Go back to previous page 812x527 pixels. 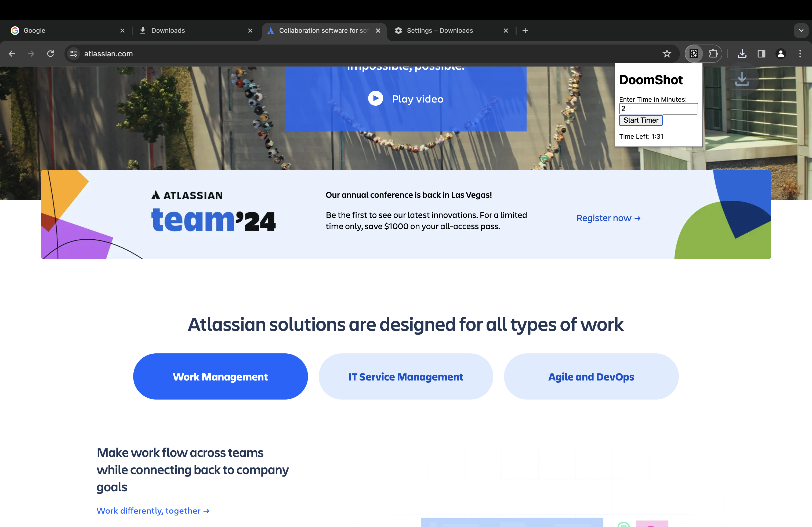pos(12,53)
